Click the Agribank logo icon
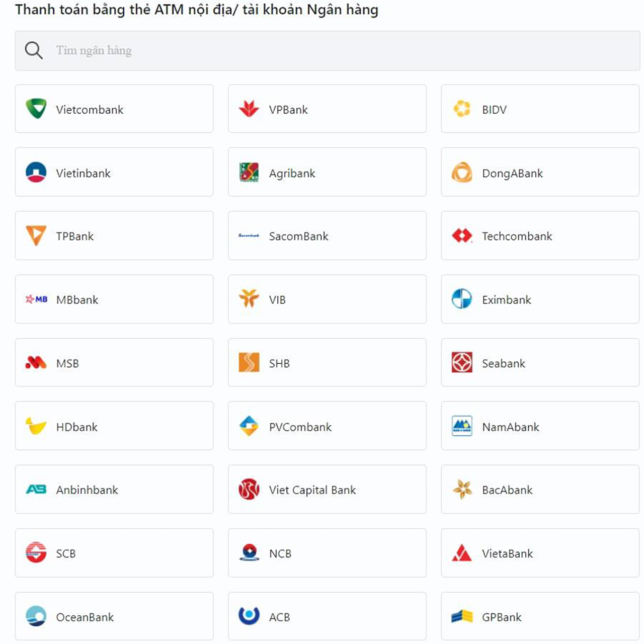 click(249, 173)
